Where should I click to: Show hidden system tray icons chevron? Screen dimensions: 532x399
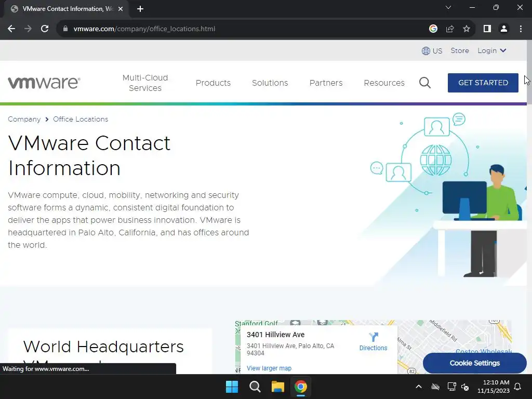(419, 387)
